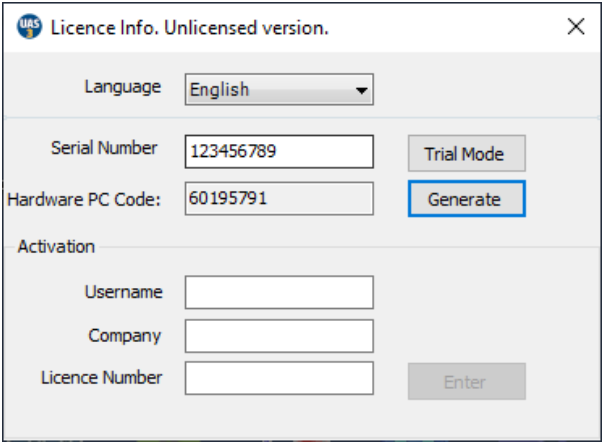This screenshot has height=444, width=604.
Task: Click the Serial Number label
Action: 104,148
